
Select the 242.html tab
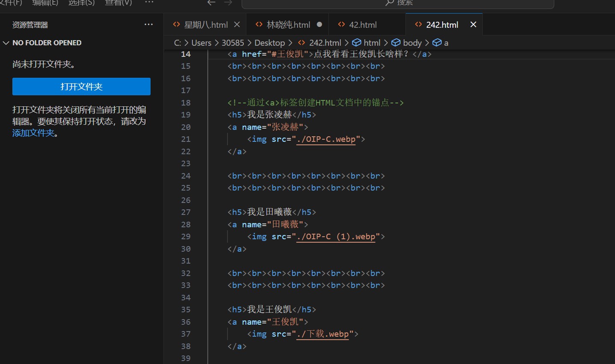click(442, 25)
